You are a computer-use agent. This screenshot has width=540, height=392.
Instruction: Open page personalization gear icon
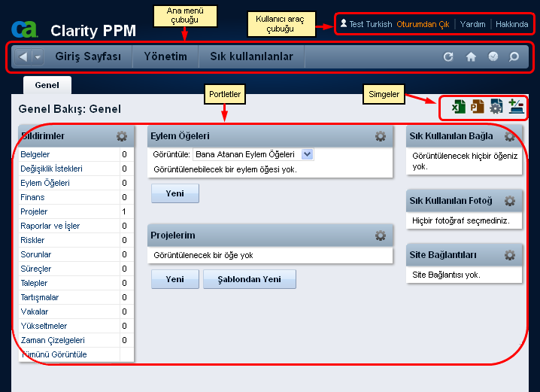tap(496, 106)
